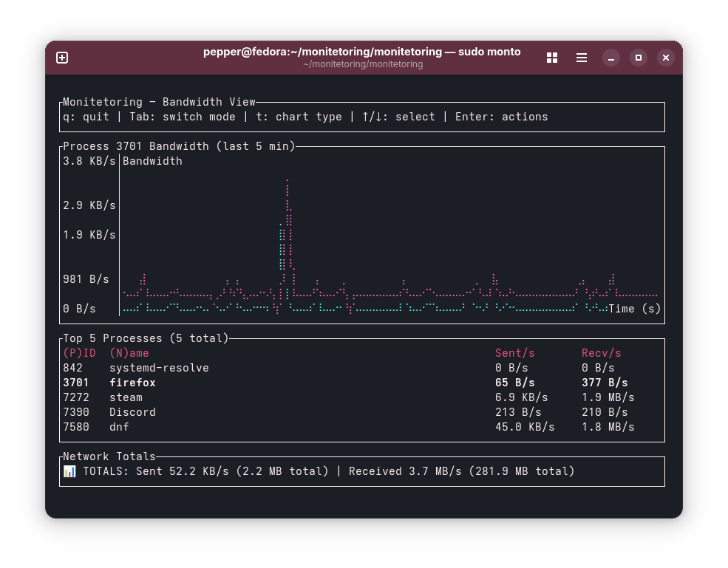The height and width of the screenshot is (568, 728).
Task: Click PID 7390
Action: point(76,413)
